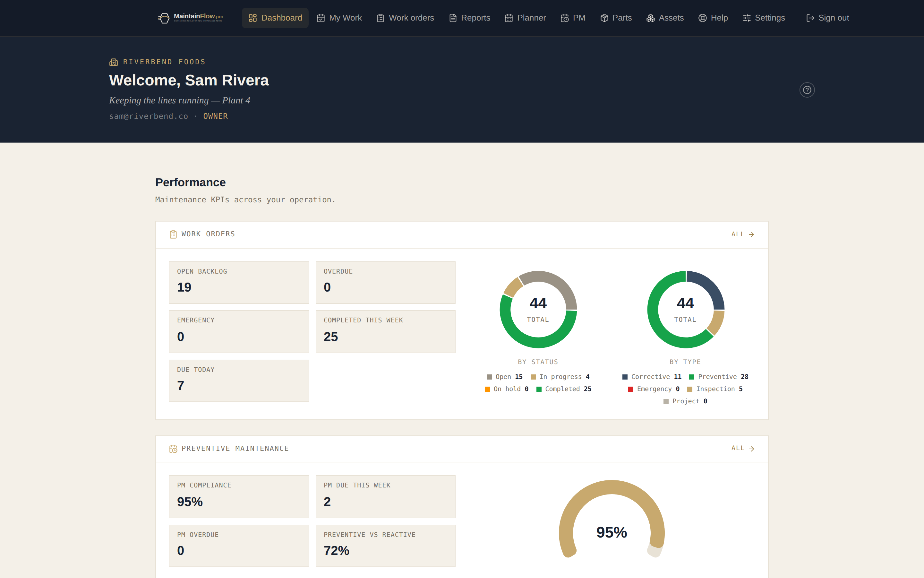Screen dimensions: 924x578
Task: Click the BY TYPE chart label
Action: click(x=685, y=362)
